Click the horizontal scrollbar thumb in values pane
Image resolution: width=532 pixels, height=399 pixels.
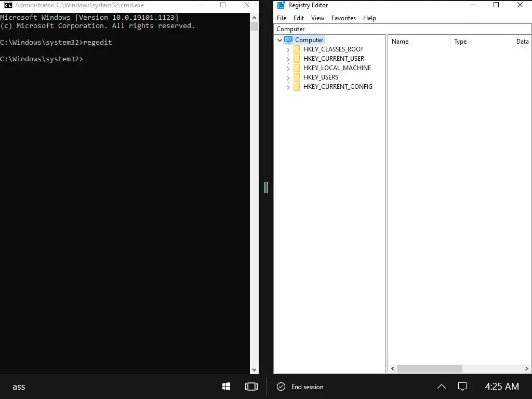click(x=430, y=368)
